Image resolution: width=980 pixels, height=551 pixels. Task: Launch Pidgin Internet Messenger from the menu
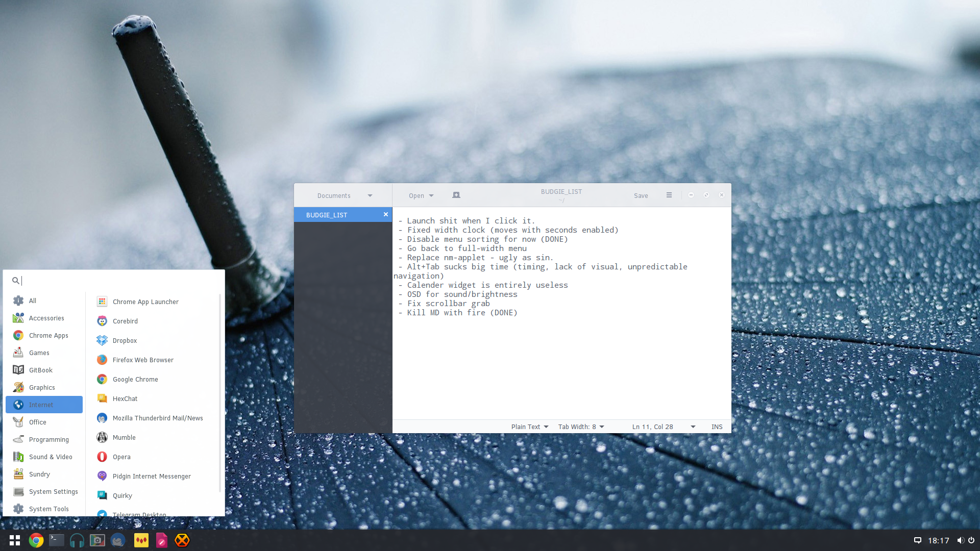(153, 476)
